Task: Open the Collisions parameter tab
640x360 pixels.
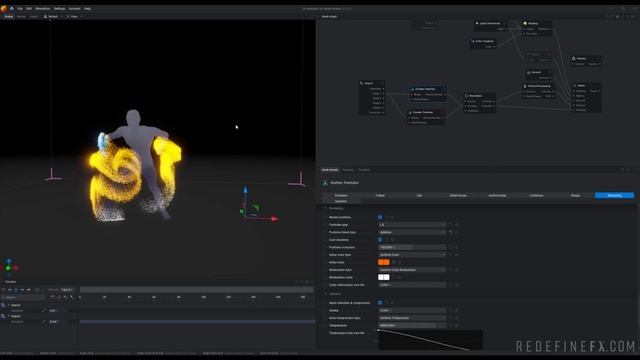Action: (x=536, y=196)
